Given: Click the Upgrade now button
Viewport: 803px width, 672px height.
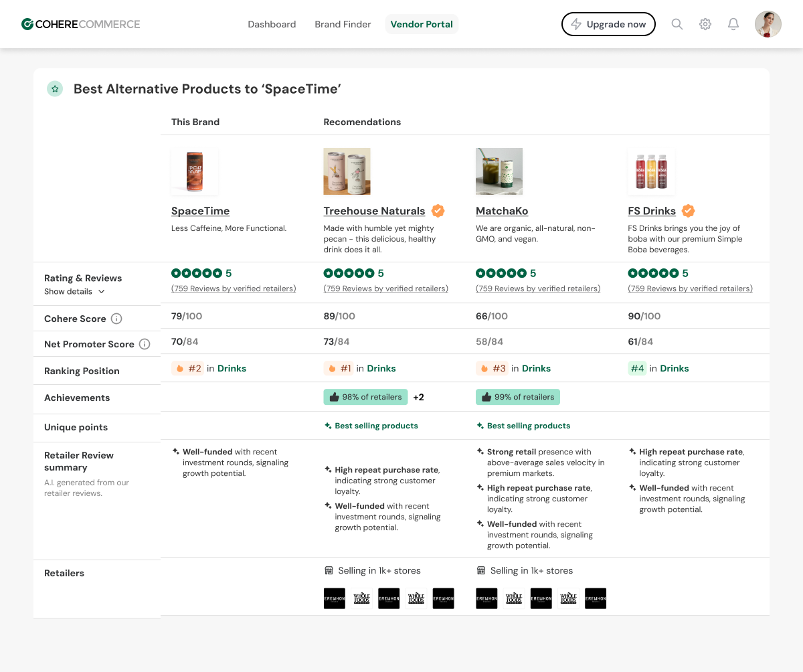Looking at the screenshot, I should (x=608, y=24).
